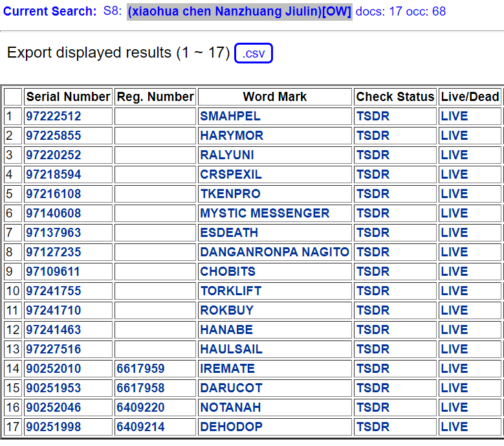This screenshot has width=504, height=446.
Task: Open the CRSPEXIL word mark
Action: 231,174
